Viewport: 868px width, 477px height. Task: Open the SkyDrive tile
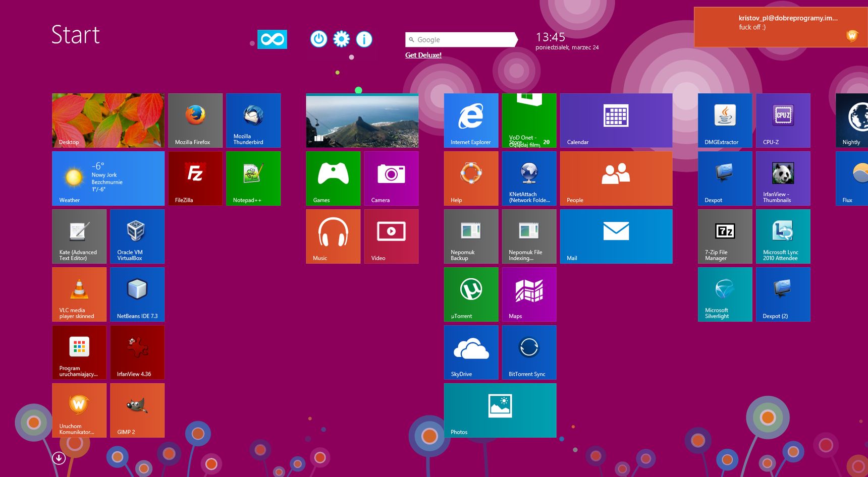[x=471, y=352]
